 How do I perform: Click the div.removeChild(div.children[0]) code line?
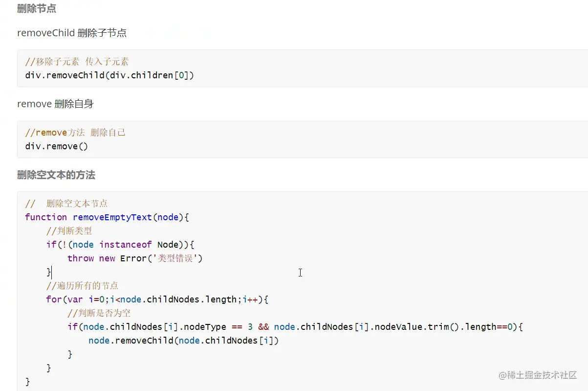coord(109,75)
